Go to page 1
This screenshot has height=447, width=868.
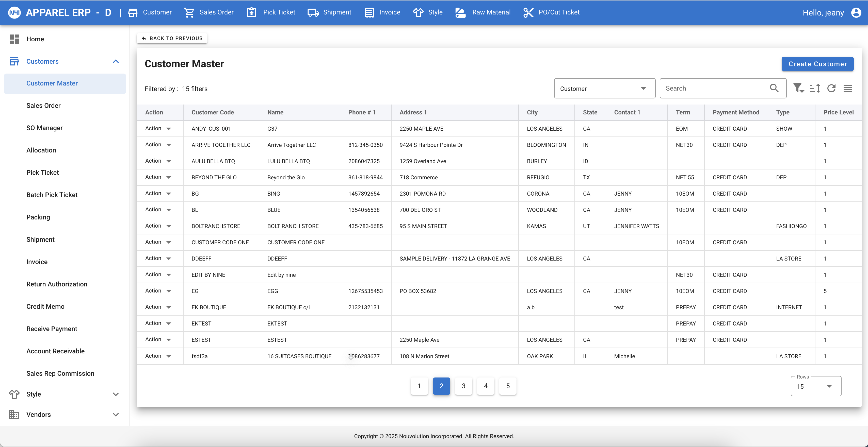click(419, 386)
